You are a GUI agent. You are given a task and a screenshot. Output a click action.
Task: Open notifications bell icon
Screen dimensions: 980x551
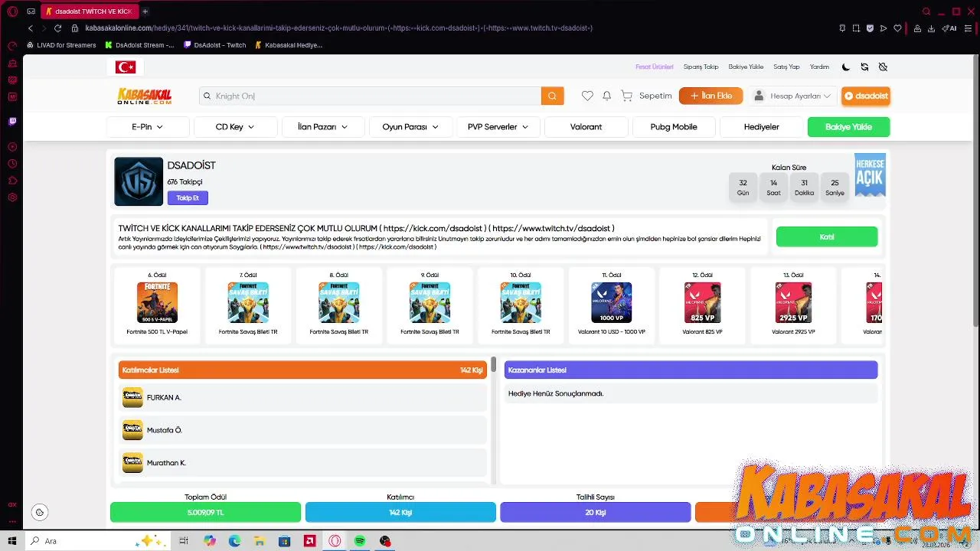pyautogui.click(x=606, y=96)
